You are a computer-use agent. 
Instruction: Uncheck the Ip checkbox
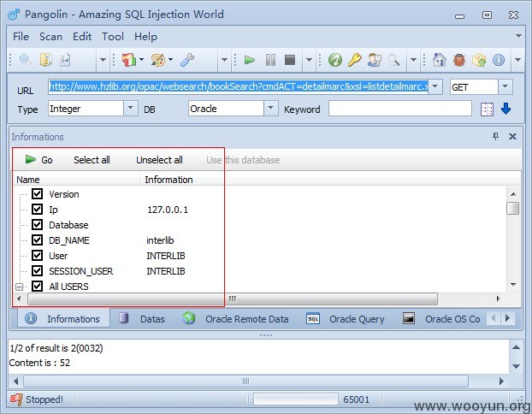pos(37,209)
